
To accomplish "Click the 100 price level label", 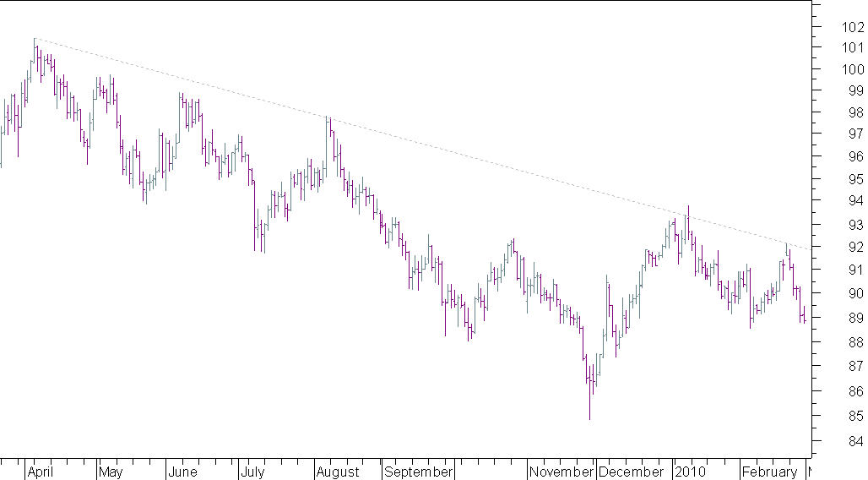I will coord(852,69).
